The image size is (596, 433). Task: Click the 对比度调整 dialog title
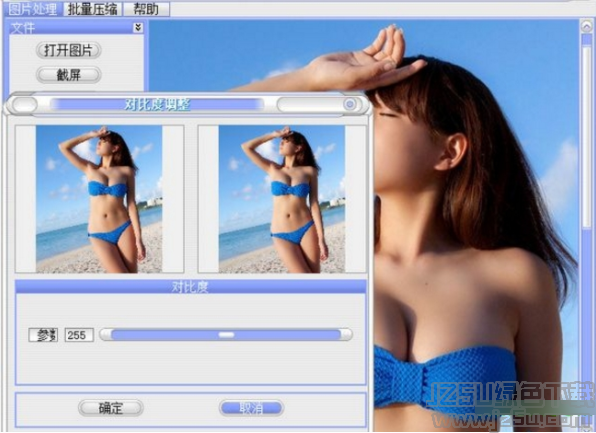click(x=157, y=105)
